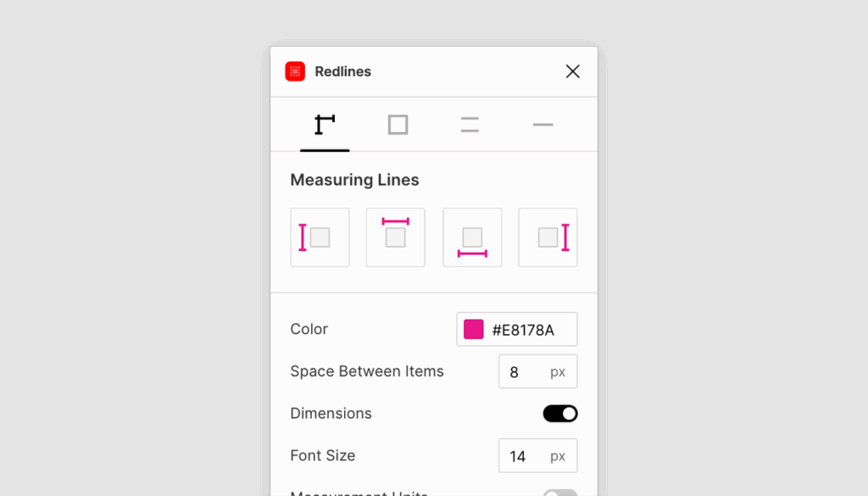Set Space Between Items value field
This screenshot has width=868, height=496.
538,371
